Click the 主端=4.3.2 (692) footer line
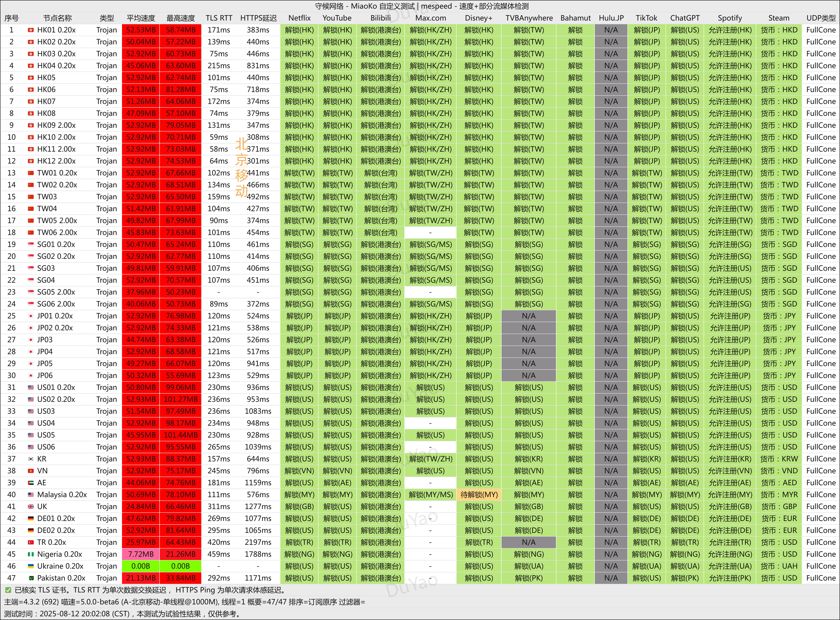This screenshot has width=840, height=620. pos(185,602)
